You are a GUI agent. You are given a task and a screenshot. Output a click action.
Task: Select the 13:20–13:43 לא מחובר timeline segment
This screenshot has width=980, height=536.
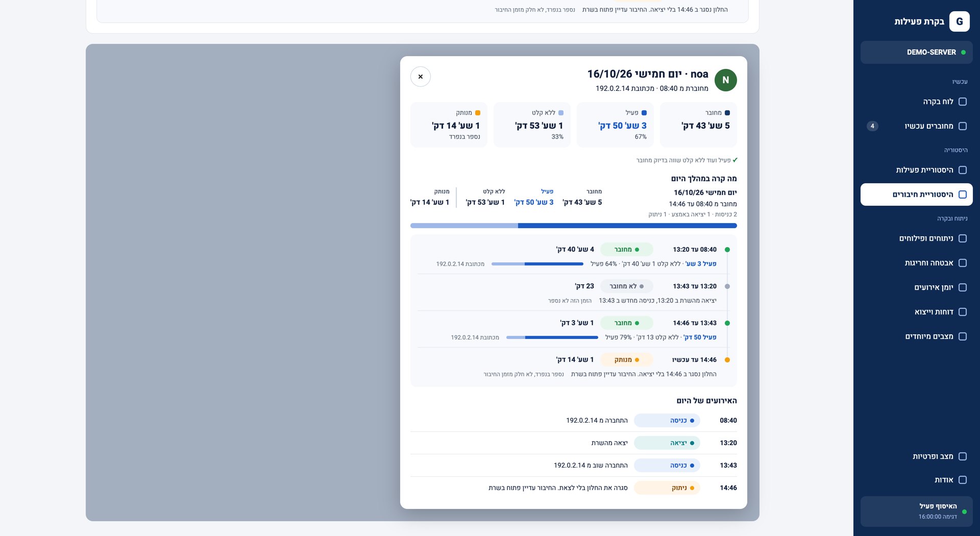(x=573, y=293)
